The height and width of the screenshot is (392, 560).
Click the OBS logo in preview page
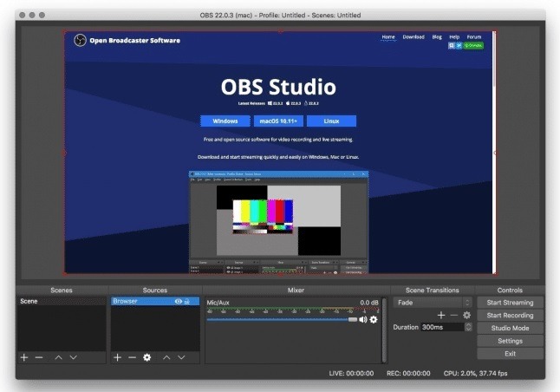[80, 40]
